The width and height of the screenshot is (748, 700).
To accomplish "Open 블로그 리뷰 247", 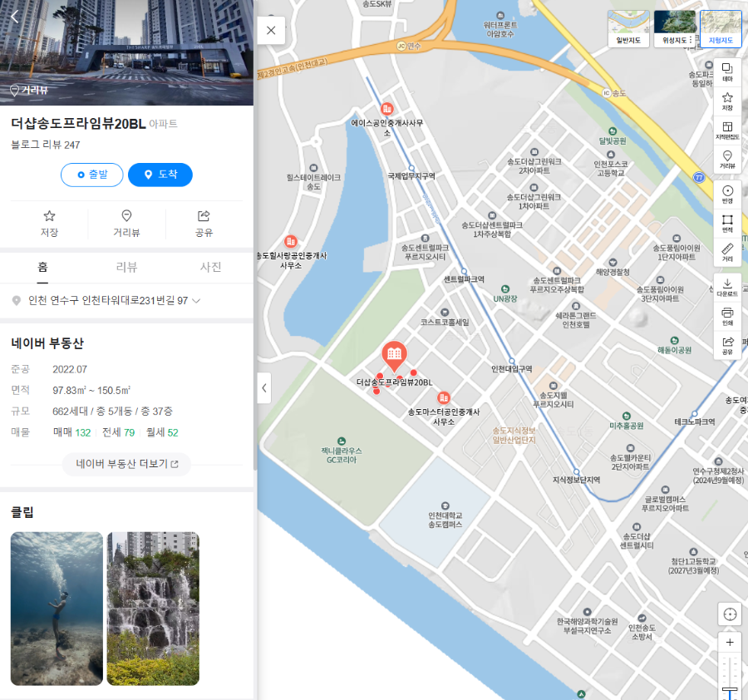I will coord(46,145).
